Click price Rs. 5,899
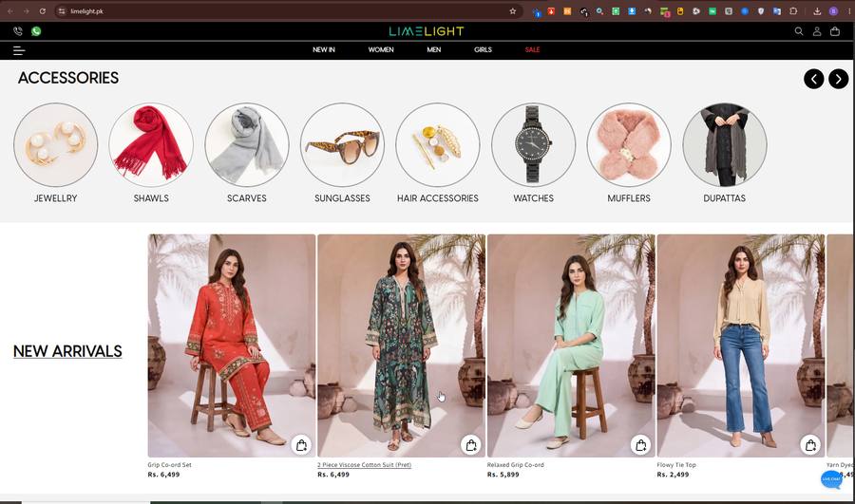This screenshot has width=855, height=504. point(503,475)
